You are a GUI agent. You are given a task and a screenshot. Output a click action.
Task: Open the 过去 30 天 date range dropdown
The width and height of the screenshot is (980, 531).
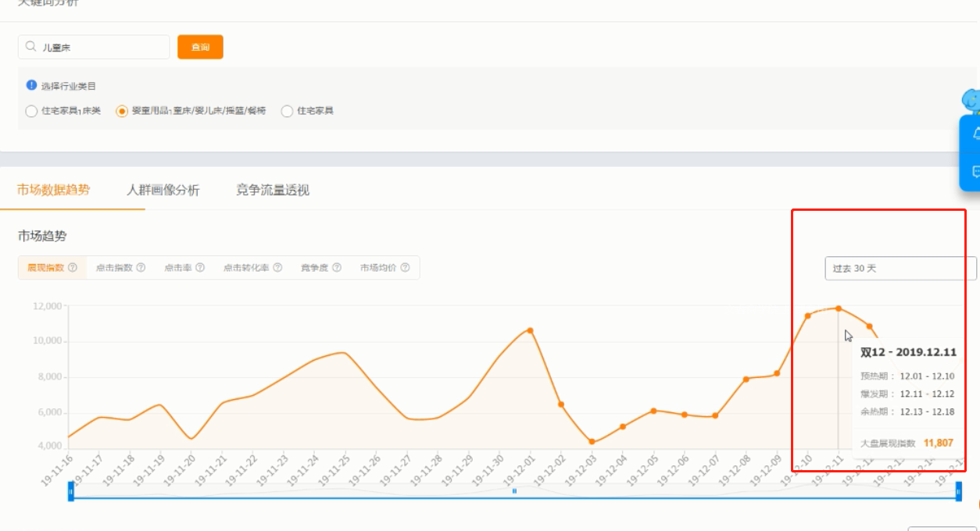900,269
